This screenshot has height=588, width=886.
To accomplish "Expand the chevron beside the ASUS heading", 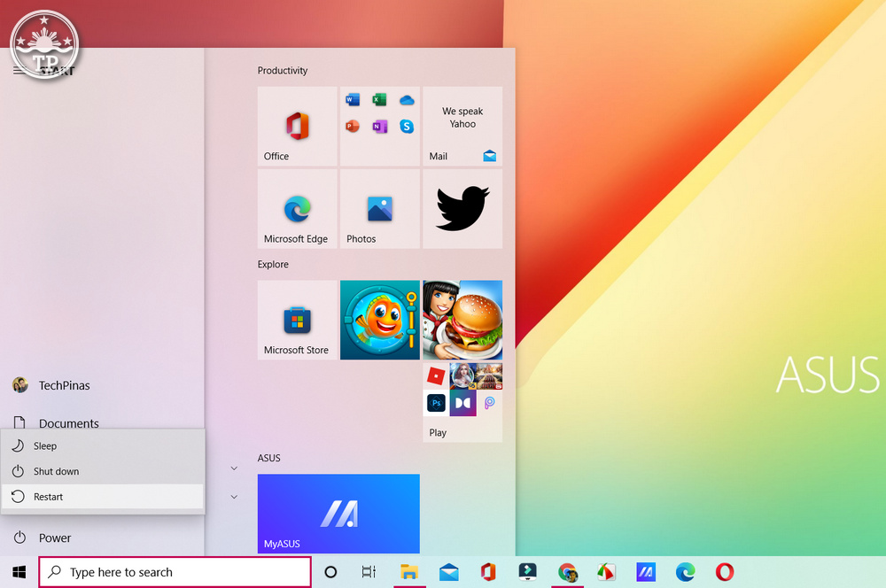I will tap(234, 468).
